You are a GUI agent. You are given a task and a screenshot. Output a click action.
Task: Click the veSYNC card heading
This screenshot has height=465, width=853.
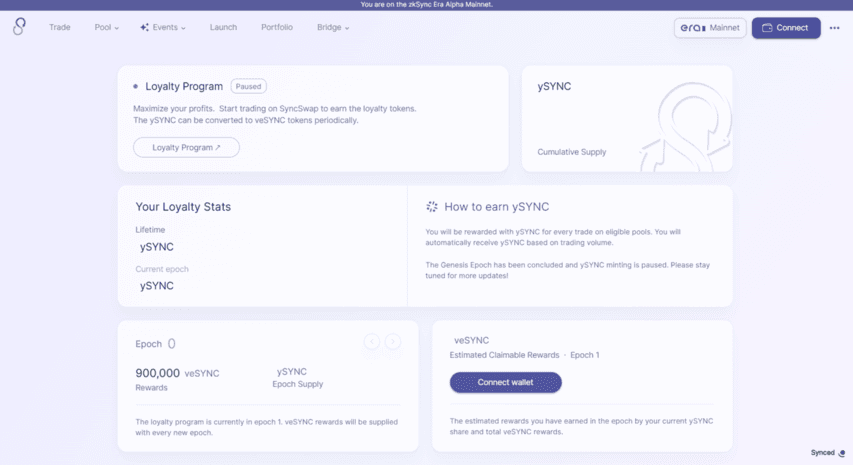coord(471,340)
